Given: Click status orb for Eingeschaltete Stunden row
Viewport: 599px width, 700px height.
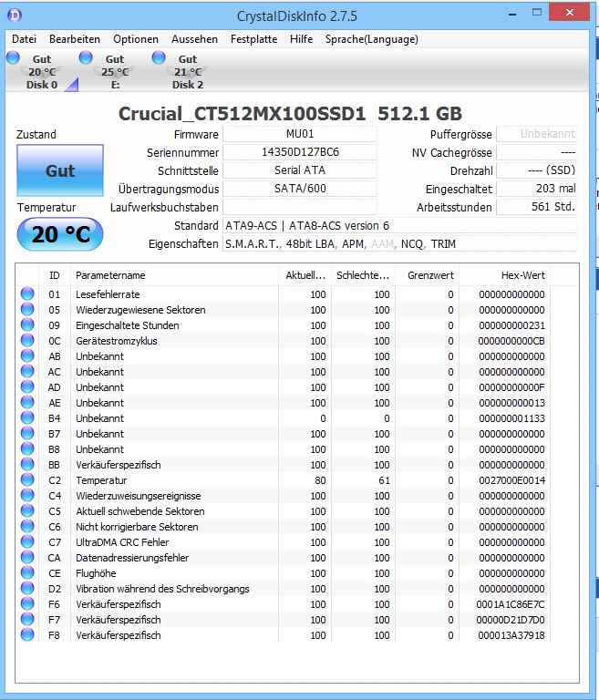Looking at the screenshot, I should click(x=27, y=324).
